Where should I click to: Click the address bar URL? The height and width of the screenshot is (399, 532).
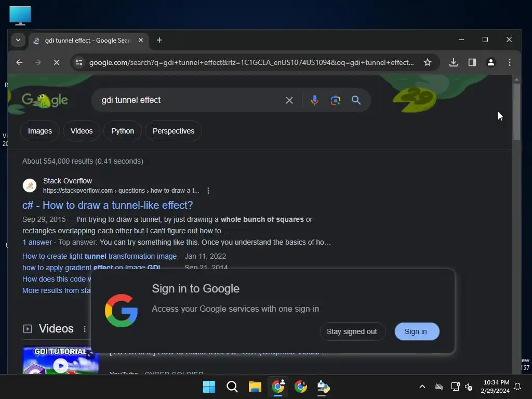click(x=251, y=62)
